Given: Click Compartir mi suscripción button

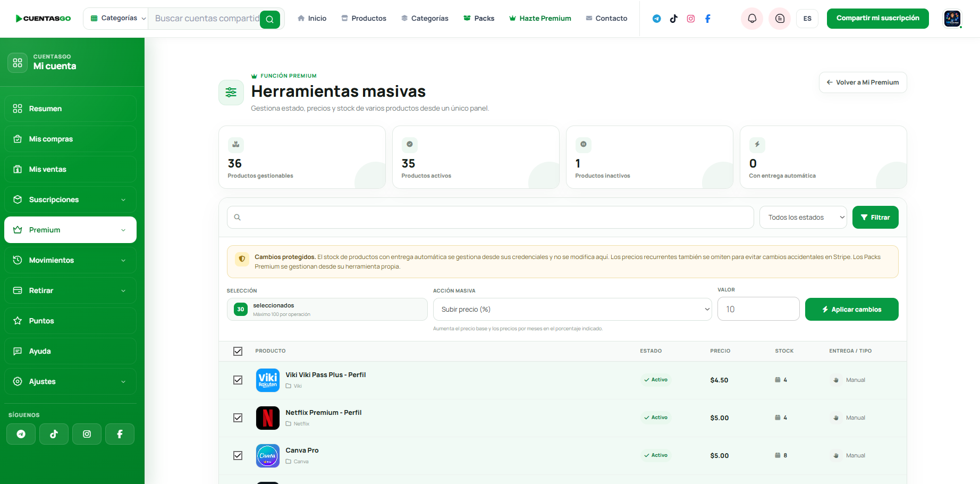Looking at the screenshot, I should coord(877,19).
